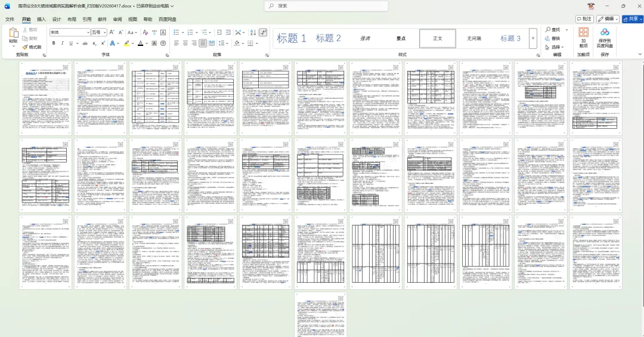Screen dimensions: 644x337
Task: Toggle Italic formatting
Action: [62, 43]
